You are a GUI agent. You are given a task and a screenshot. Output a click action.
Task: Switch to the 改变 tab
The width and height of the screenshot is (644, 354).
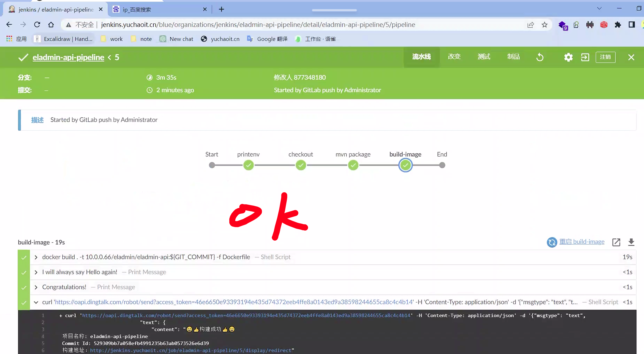tap(454, 57)
